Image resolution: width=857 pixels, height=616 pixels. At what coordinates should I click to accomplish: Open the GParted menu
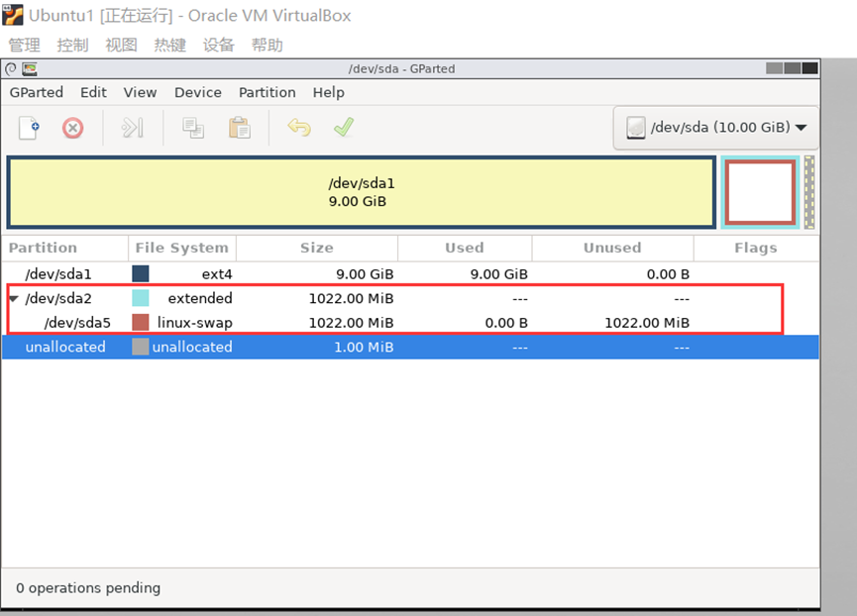tap(36, 92)
